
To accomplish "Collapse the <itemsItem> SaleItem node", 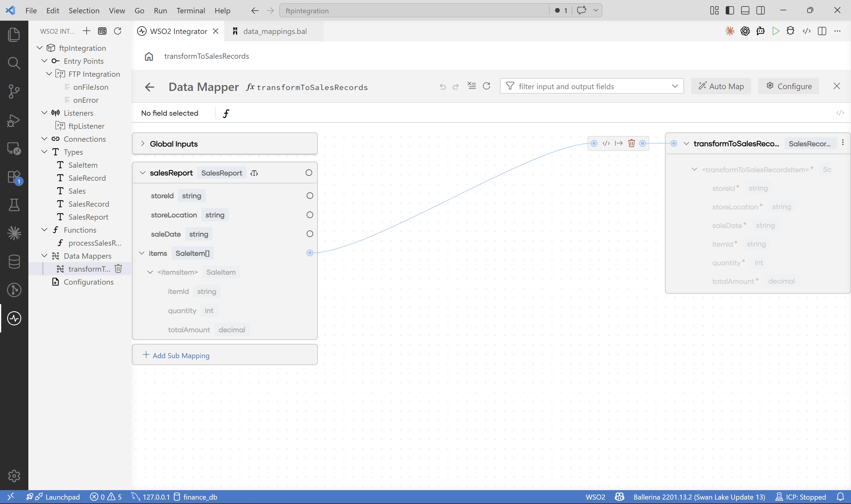I will 150,272.
